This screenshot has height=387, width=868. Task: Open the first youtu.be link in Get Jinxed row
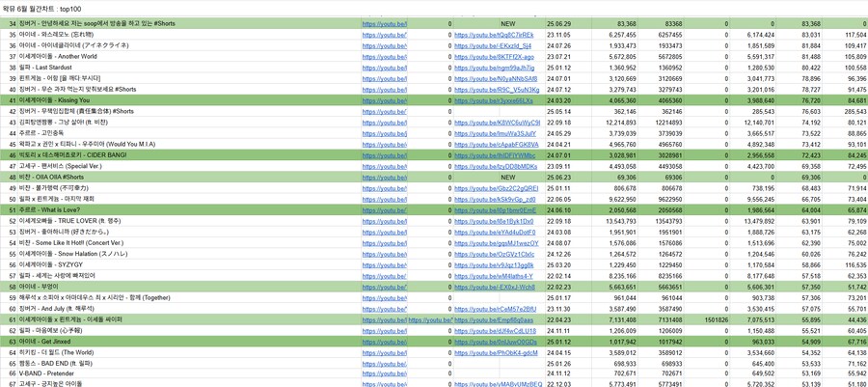[384, 342]
